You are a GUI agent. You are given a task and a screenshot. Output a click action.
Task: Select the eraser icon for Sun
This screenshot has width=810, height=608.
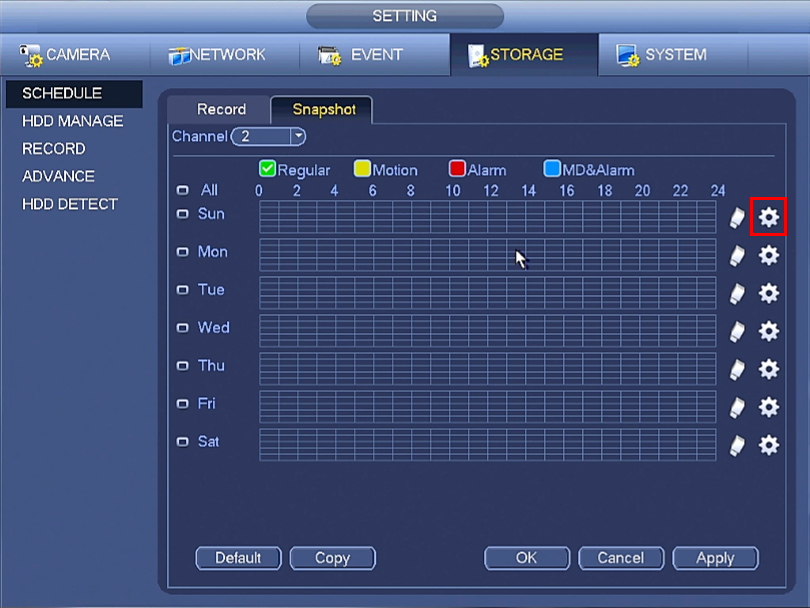point(737,217)
